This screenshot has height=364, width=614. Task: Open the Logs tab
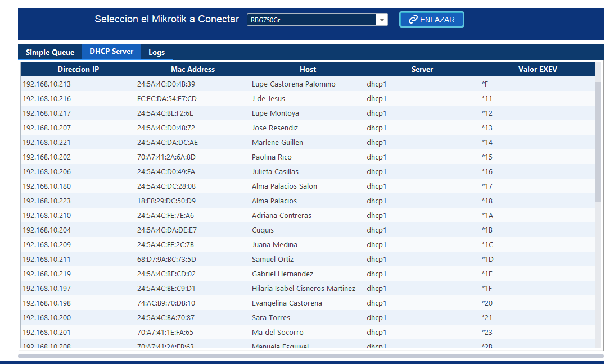click(x=156, y=52)
